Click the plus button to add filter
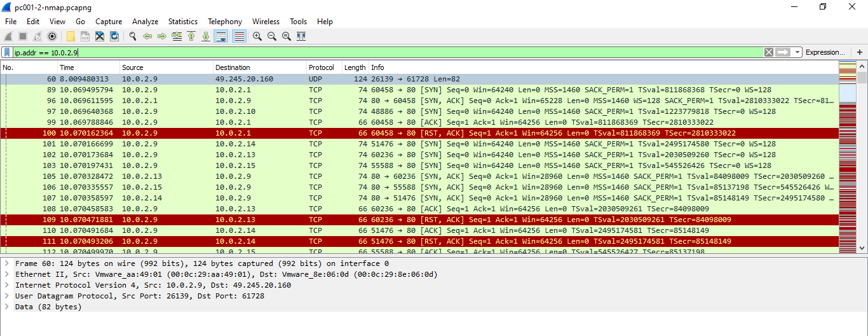The image size is (868, 336). (859, 52)
